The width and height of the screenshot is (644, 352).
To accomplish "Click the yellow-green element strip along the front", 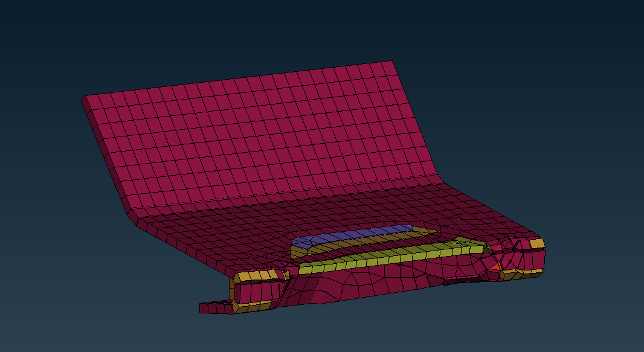I will 387,257.
